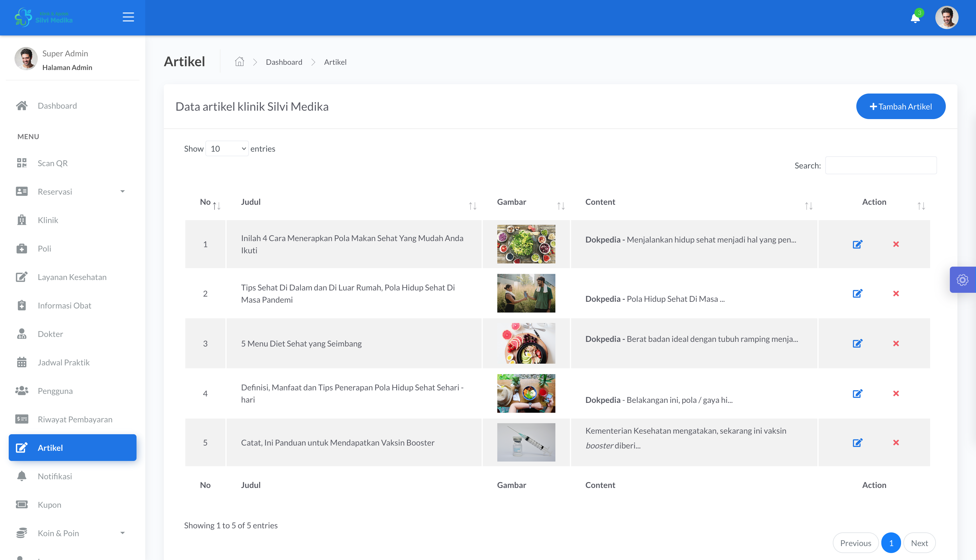The width and height of the screenshot is (976, 560).
Task: Click the Informasi Obat clipboard icon
Action: [x=21, y=305]
